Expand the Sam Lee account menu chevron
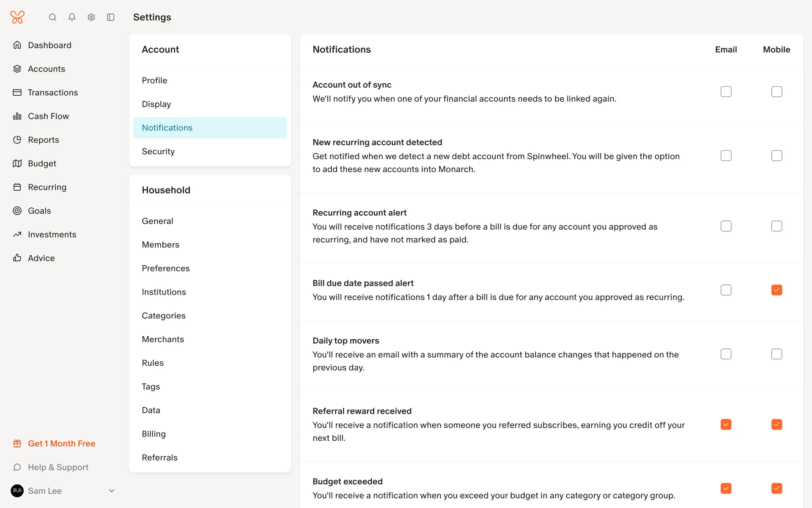The height and width of the screenshot is (508, 812). 112,491
